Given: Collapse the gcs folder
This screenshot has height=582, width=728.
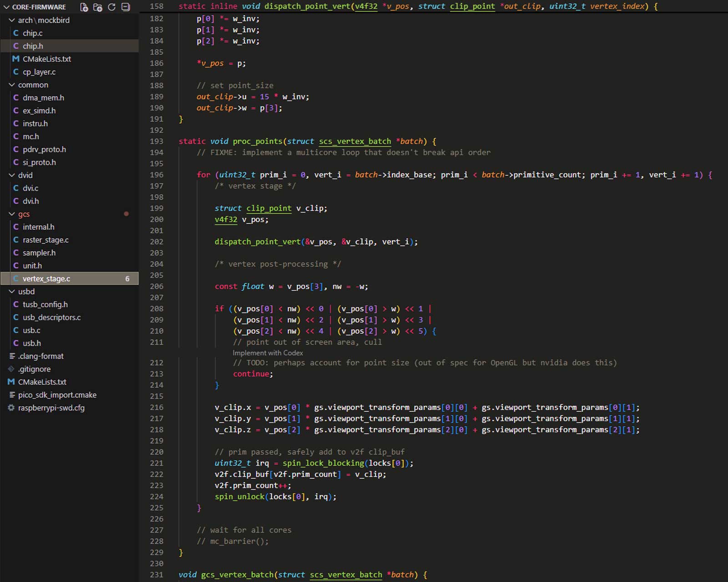Looking at the screenshot, I should 12,214.
